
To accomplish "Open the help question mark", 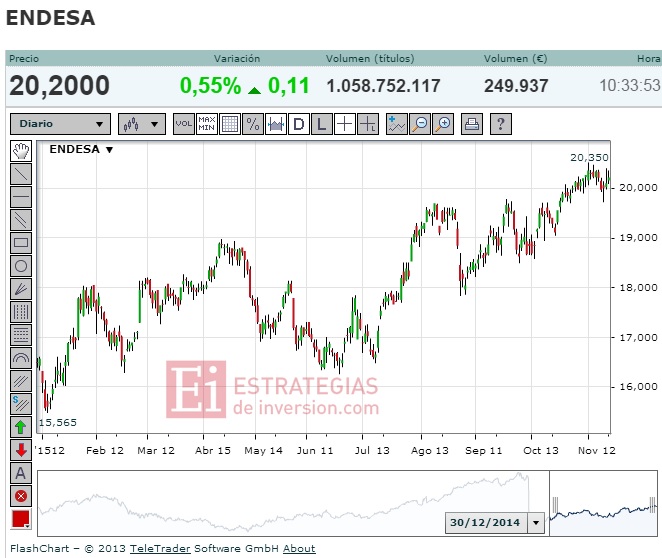I will (501, 124).
